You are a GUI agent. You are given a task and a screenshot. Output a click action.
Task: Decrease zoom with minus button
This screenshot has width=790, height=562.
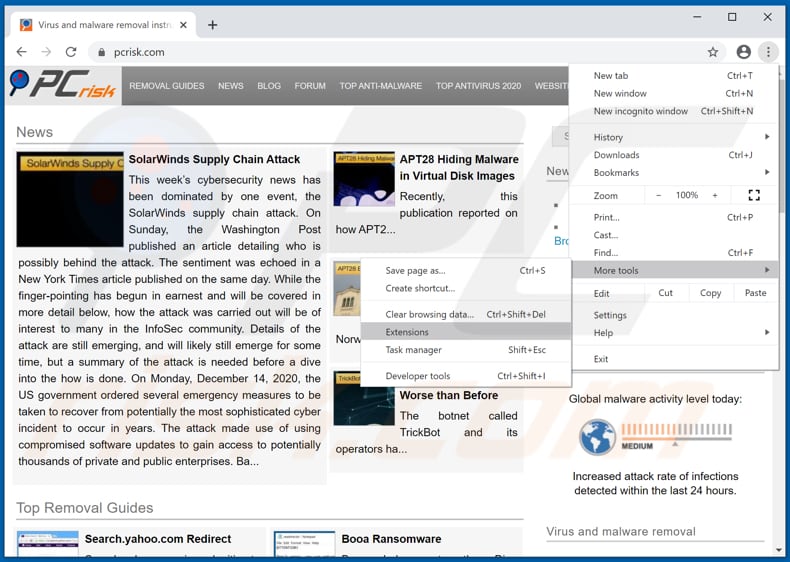tap(659, 195)
